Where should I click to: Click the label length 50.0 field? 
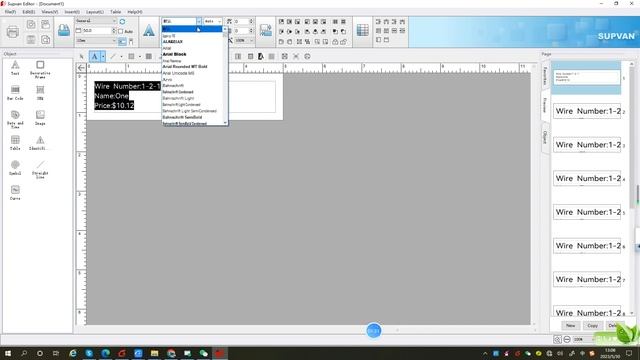[x=96, y=31]
